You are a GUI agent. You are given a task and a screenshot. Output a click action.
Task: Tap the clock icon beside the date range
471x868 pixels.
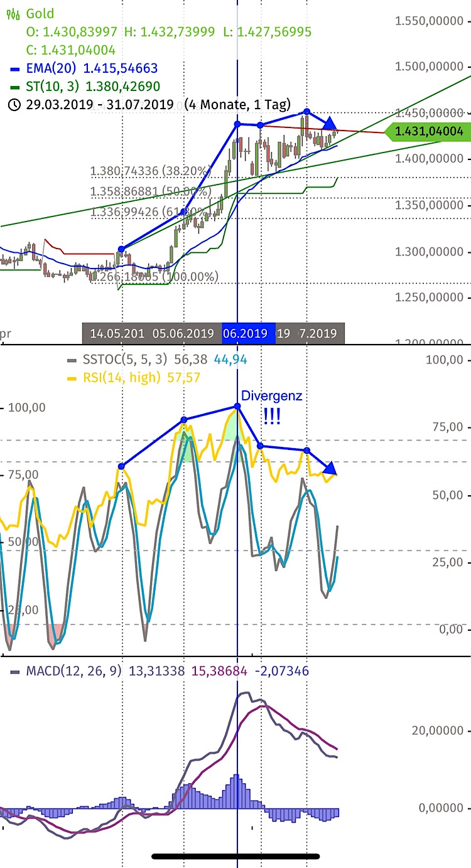click(x=14, y=105)
